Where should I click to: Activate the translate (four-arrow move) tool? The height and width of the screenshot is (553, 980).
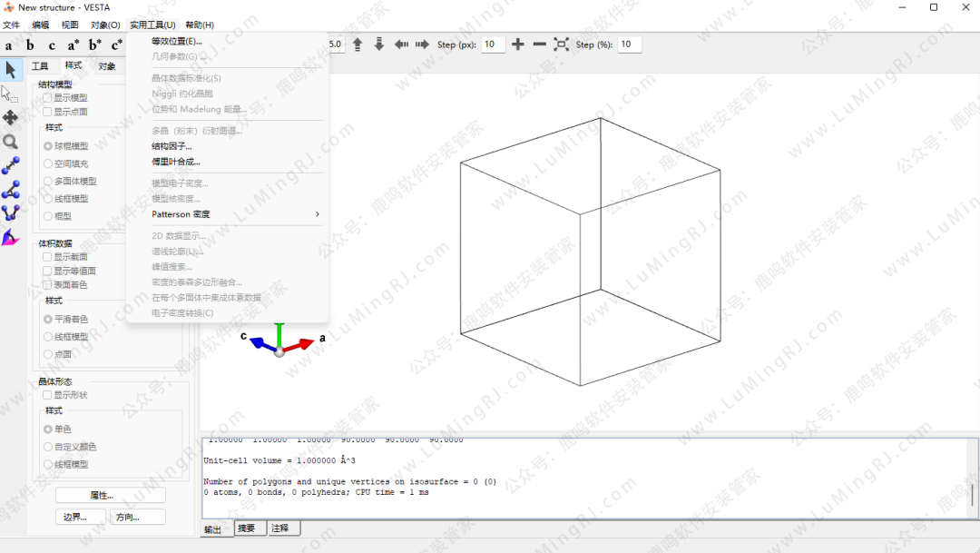10,118
